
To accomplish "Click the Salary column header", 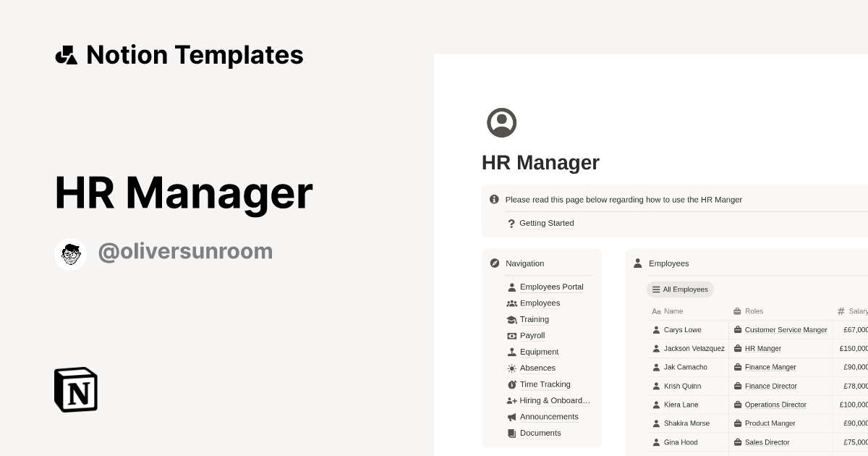I will (x=857, y=311).
